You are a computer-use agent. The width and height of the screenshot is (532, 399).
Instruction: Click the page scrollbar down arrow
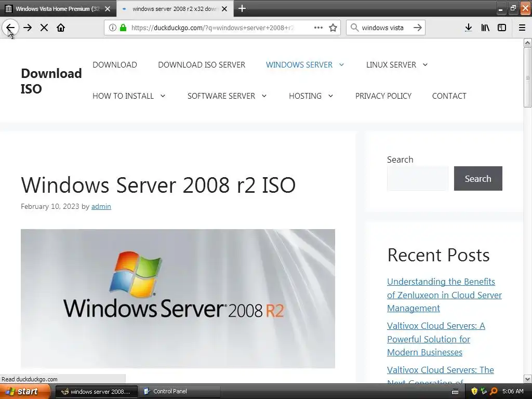(527, 379)
